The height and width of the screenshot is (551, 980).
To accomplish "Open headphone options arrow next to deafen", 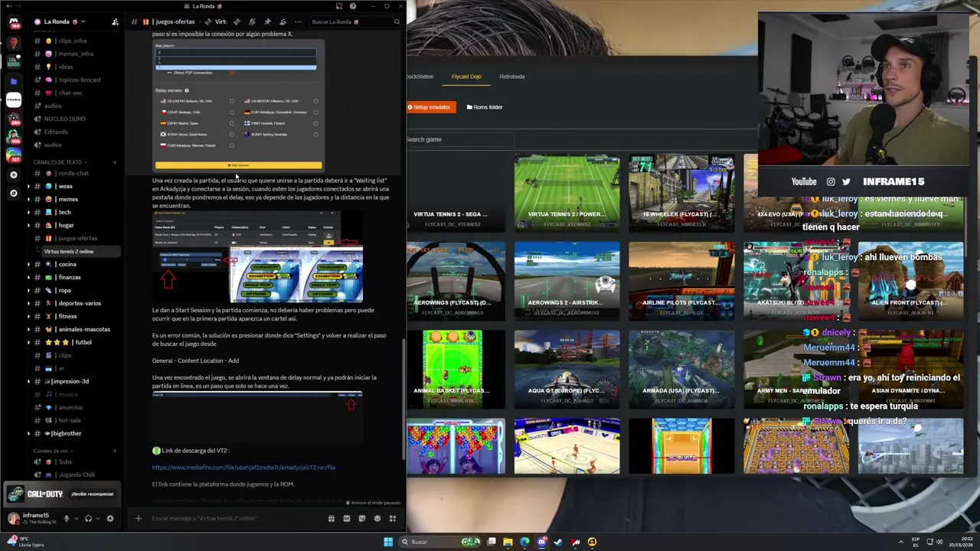I will click(98, 518).
